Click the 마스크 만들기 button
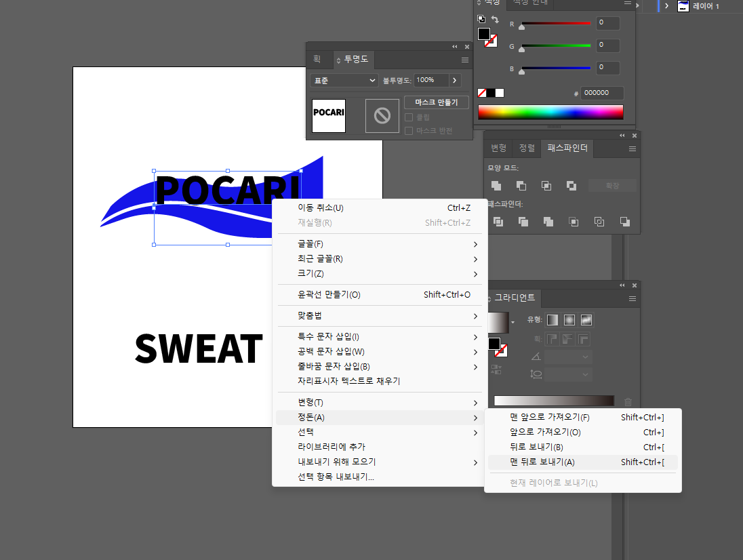743x560 pixels. point(437,102)
